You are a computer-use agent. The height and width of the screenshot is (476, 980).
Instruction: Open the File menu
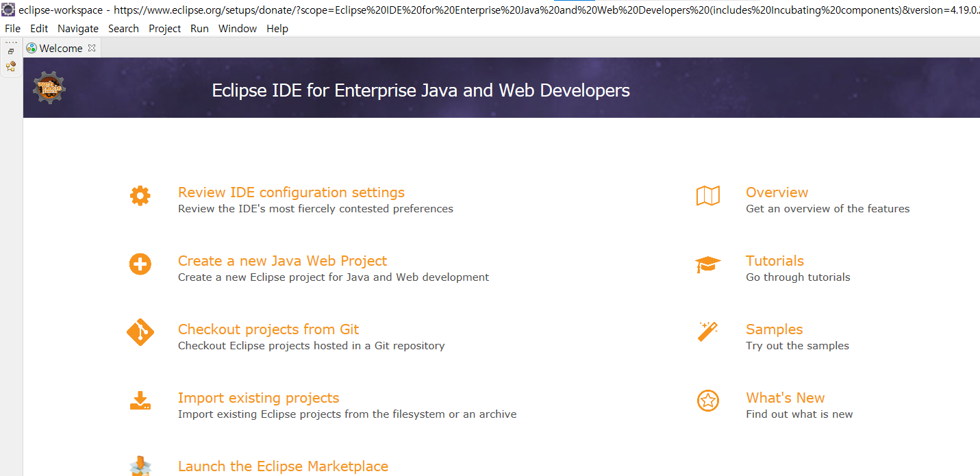click(12, 29)
